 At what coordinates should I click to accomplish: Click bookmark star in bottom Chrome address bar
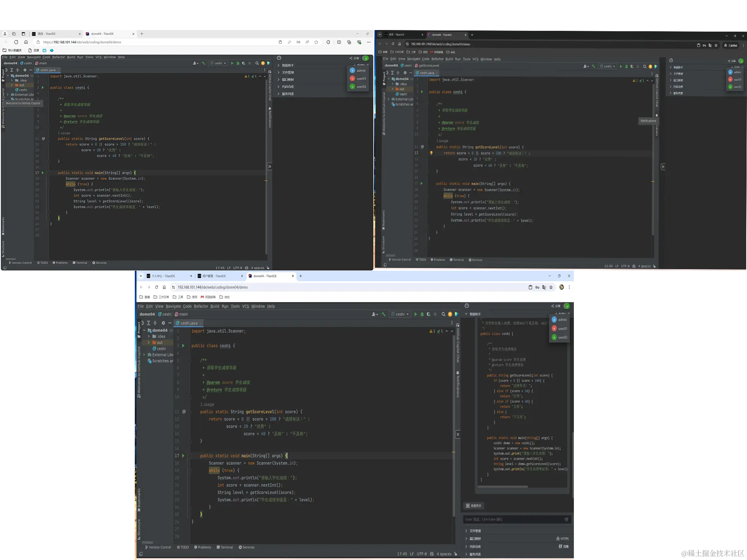point(551,287)
